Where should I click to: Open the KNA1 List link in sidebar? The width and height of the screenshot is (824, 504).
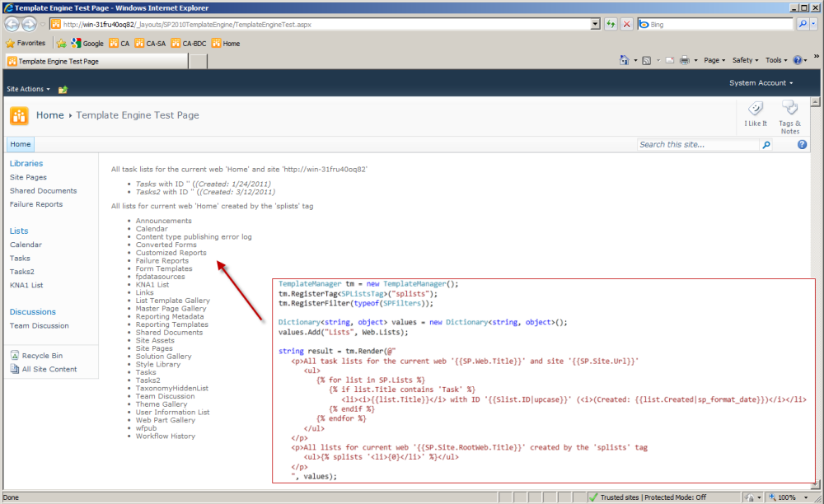point(26,285)
